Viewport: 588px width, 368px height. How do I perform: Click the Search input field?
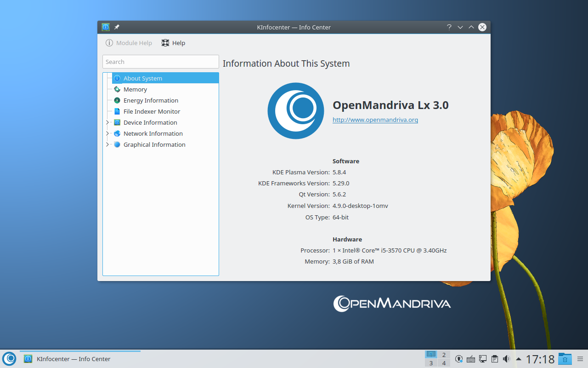pos(160,62)
